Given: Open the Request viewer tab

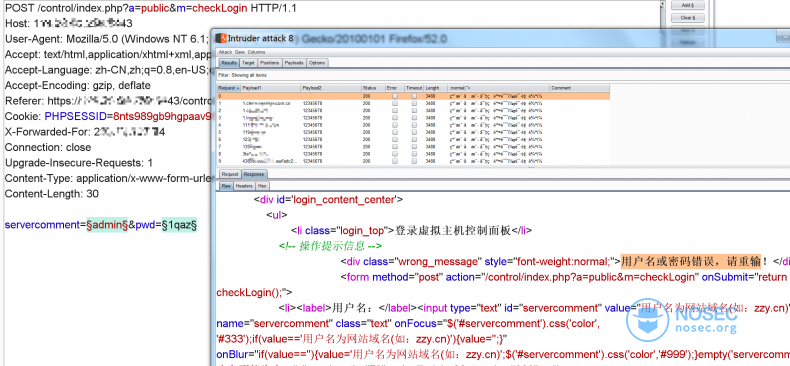Looking at the screenshot, I should pyautogui.click(x=230, y=174).
